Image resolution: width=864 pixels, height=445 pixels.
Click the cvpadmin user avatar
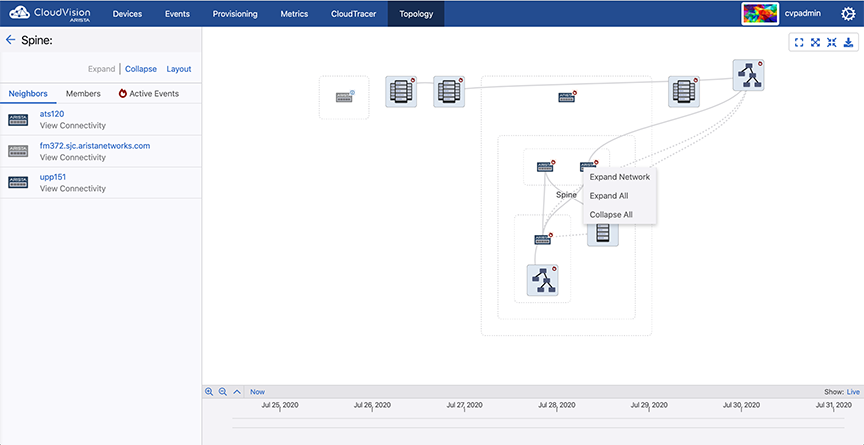(760, 14)
